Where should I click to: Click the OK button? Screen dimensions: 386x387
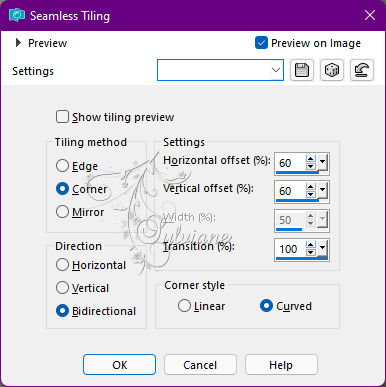[119, 365]
